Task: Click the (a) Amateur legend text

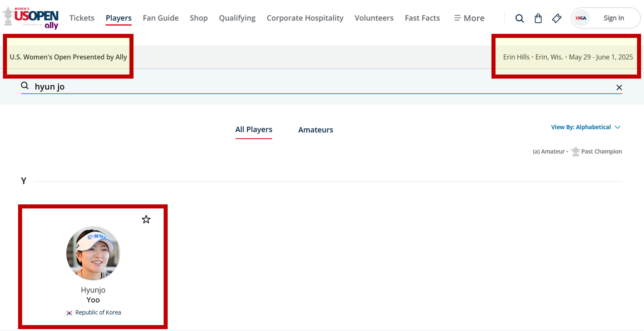Action: pyautogui.click(x=549, y=151)
